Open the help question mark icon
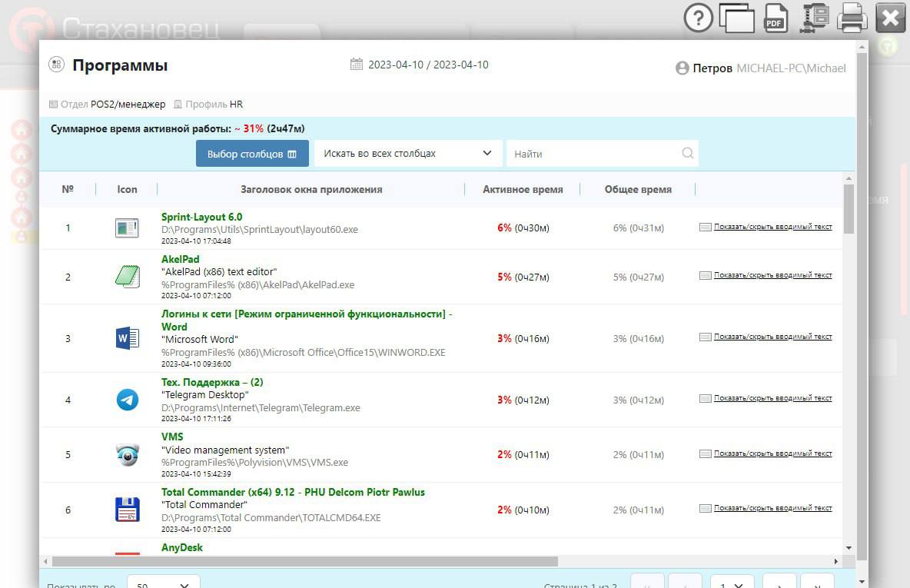The width and height of the screenshot is (910, 588). click(x=698, y=18)
